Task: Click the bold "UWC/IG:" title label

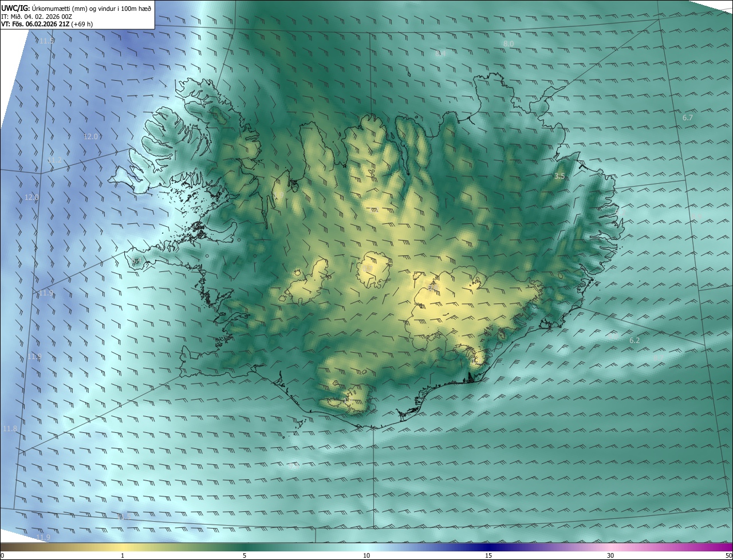Action: tap(15, 8)
